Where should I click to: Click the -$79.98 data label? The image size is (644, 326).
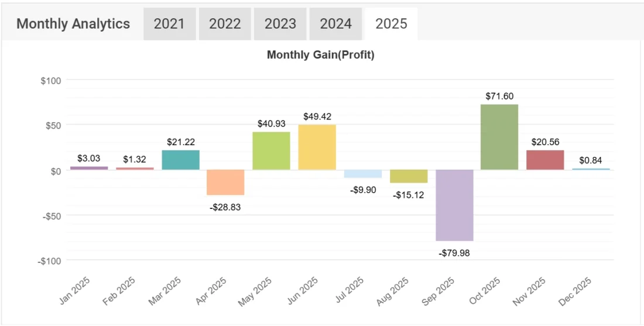point(454,253)
